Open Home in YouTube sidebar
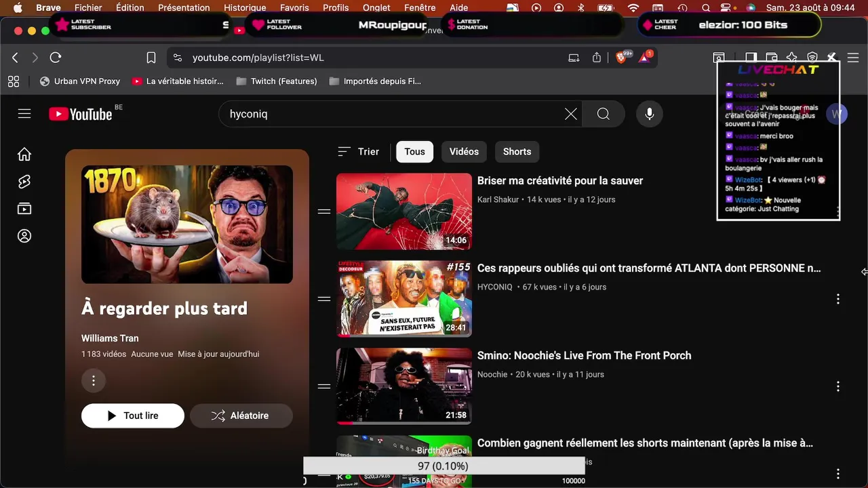 click(24, 155)
